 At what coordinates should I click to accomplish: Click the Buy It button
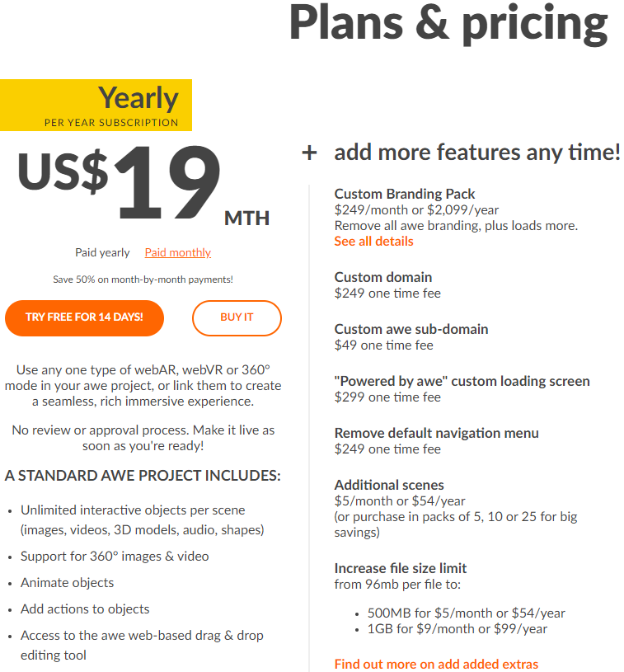(237, 318)
